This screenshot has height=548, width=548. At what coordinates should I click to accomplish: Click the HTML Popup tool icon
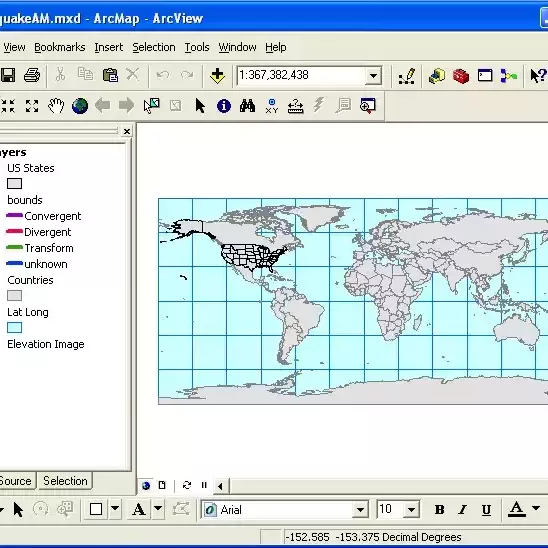[344, 105]
